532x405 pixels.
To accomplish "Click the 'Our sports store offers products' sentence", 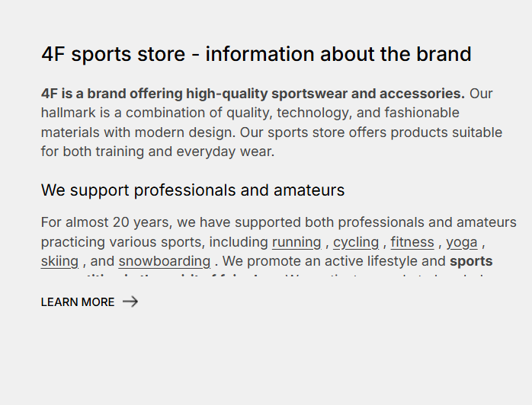I will pos(366,132).
